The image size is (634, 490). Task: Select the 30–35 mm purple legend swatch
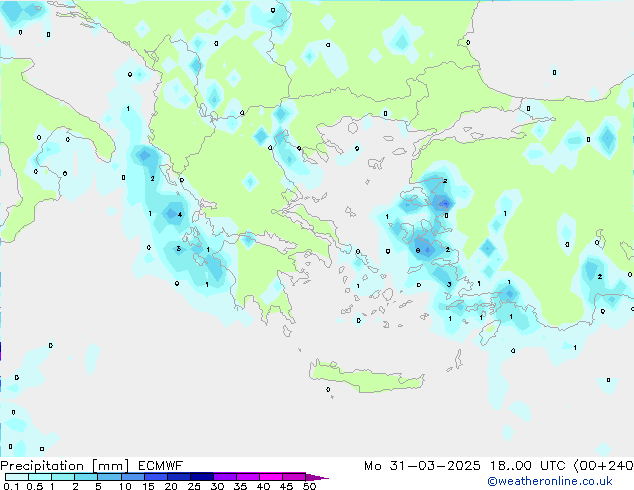point(224,477)
